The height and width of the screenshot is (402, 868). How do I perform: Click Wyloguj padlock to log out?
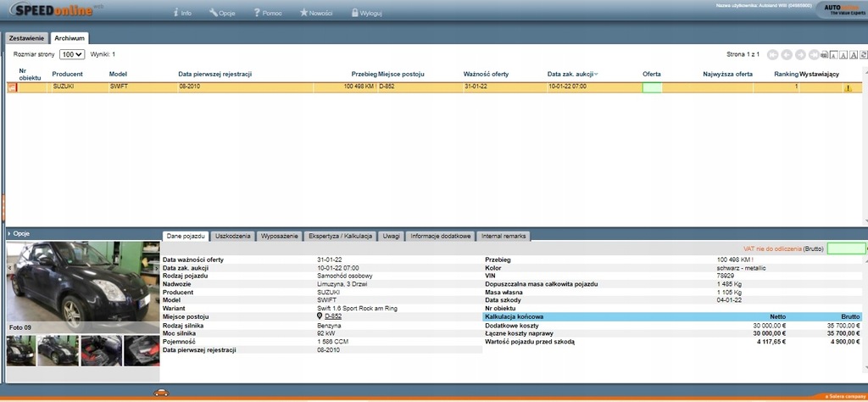pos(365,14)
